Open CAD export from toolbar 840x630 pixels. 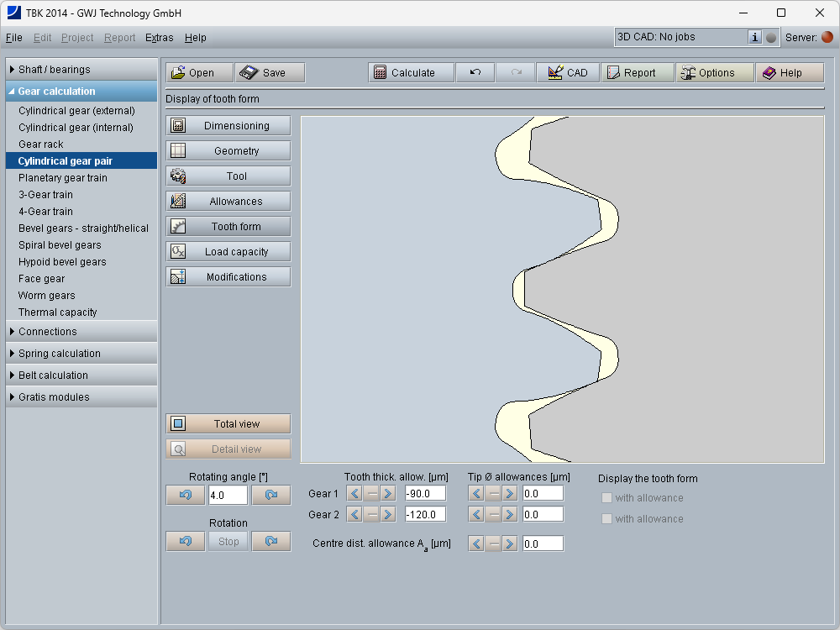tap(568, 73)
